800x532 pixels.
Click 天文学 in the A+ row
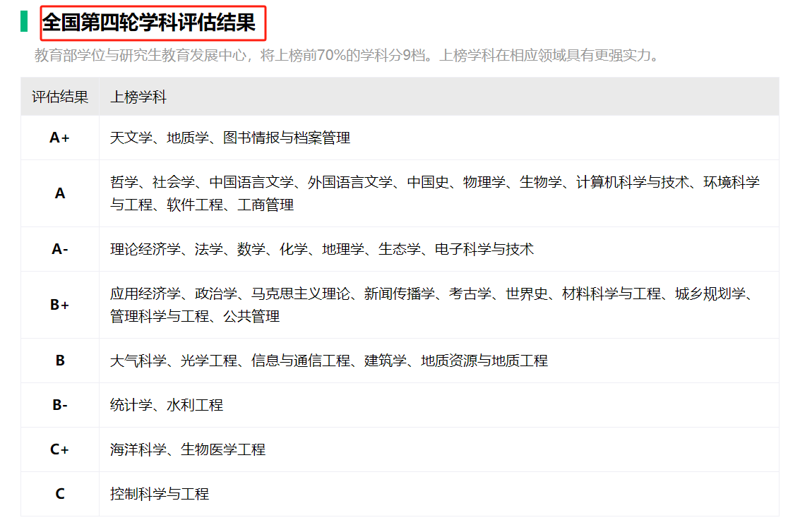[131, 138]
